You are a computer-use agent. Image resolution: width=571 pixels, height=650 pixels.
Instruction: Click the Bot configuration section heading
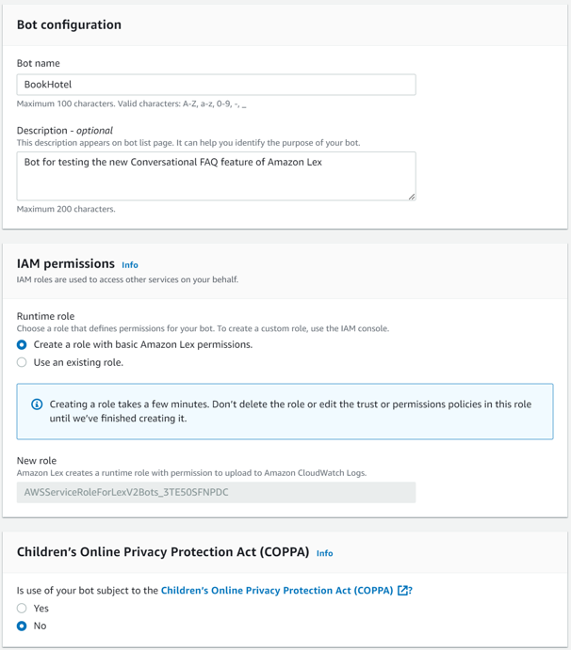(69, 25)
